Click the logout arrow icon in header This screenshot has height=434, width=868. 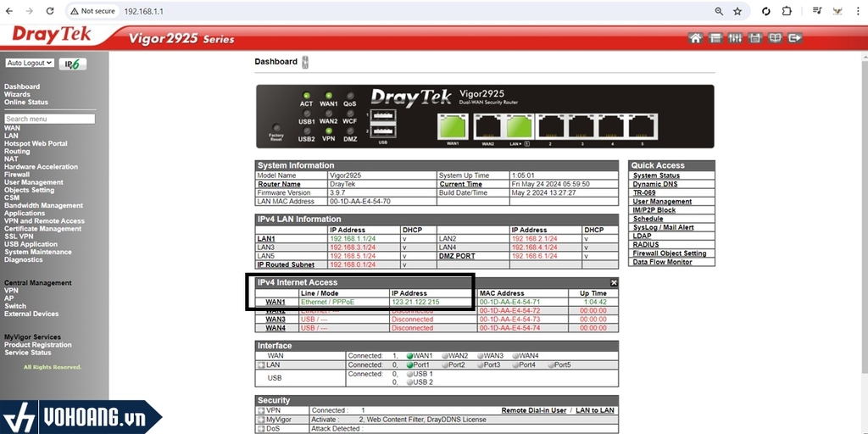tap(795, 38)
